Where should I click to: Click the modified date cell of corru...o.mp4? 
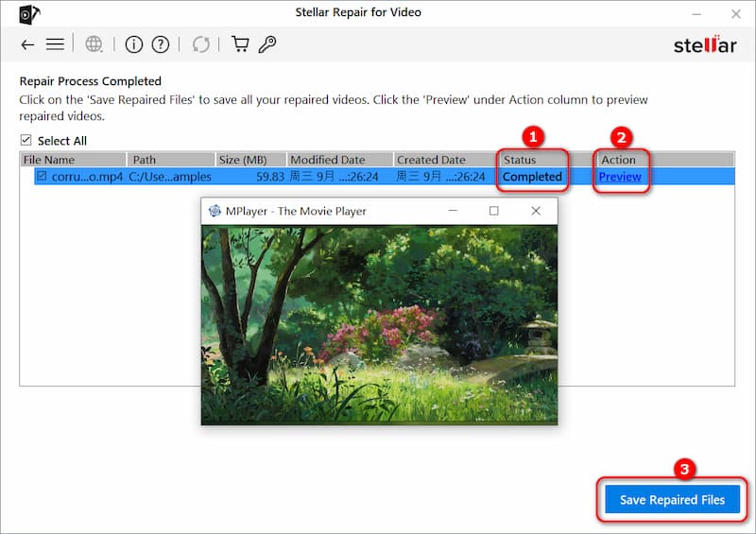pos(334,177)
